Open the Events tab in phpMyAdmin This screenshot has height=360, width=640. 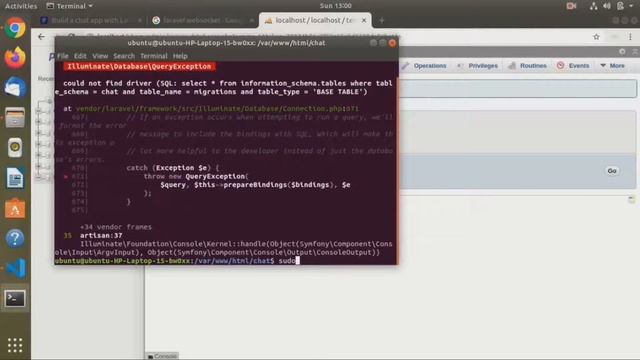coord(573,66)
